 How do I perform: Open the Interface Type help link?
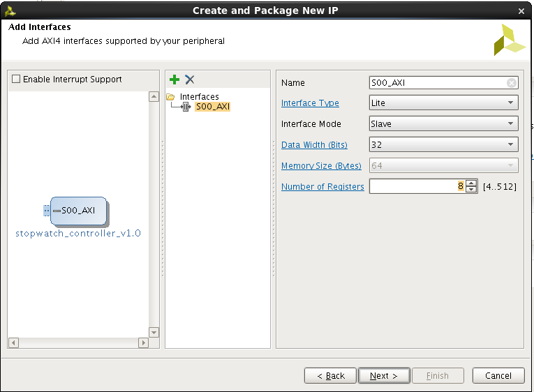(x=310, y=103)
